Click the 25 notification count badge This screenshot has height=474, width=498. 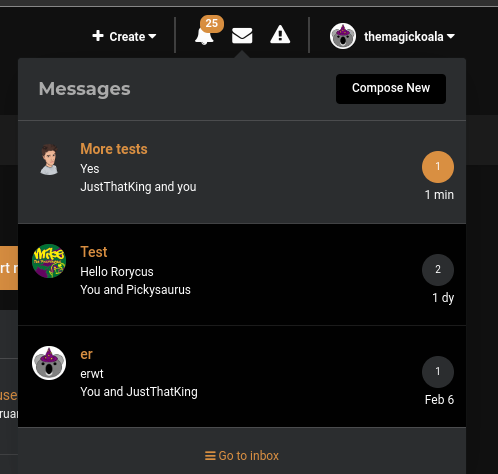[x=212, y=24]
